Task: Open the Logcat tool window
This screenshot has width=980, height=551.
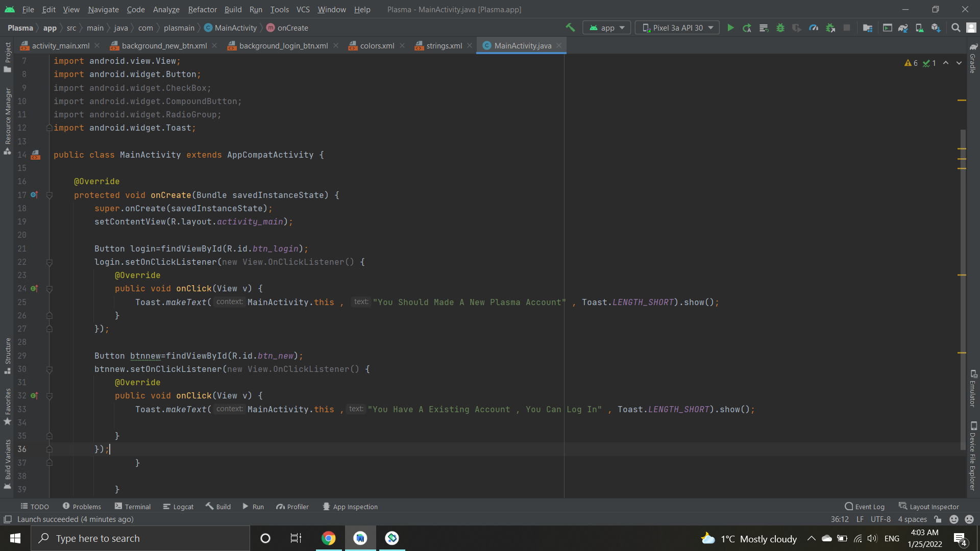Action: click(178, 507)
